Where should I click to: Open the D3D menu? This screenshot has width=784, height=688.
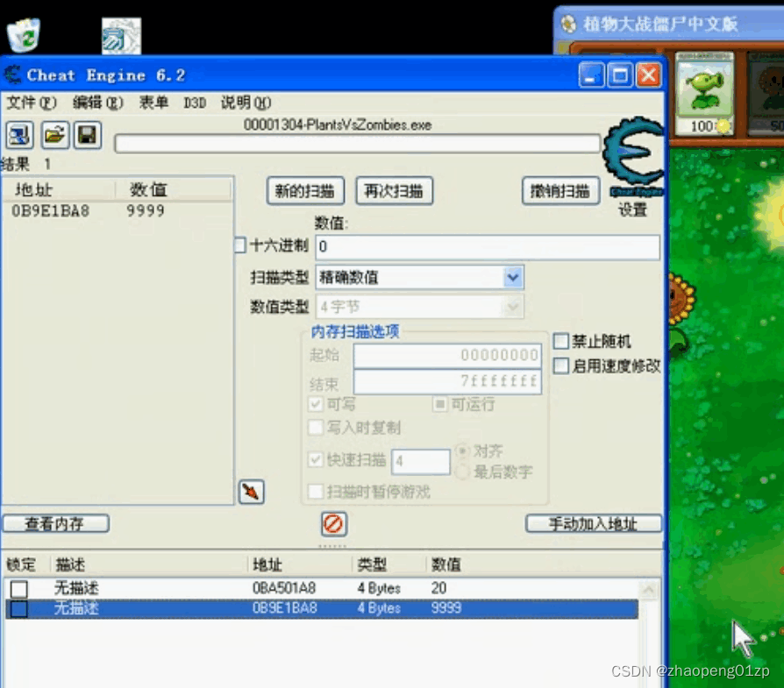coord(195,103)
